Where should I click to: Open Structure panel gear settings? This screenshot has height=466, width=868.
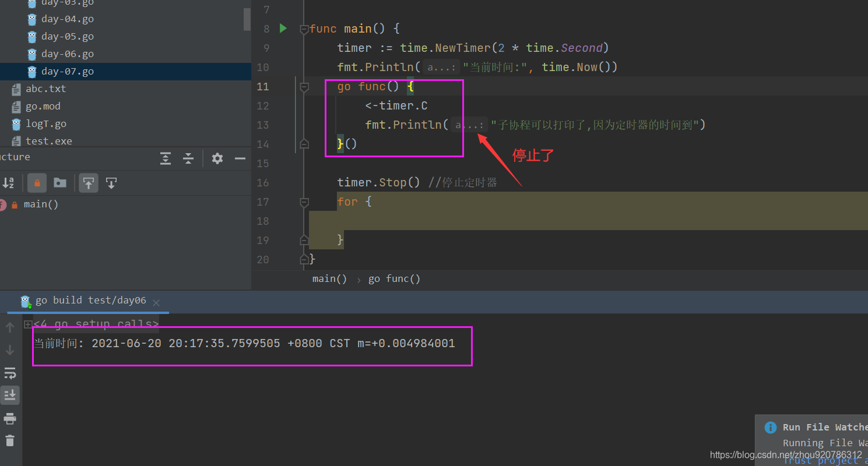(x=217, y=158)
